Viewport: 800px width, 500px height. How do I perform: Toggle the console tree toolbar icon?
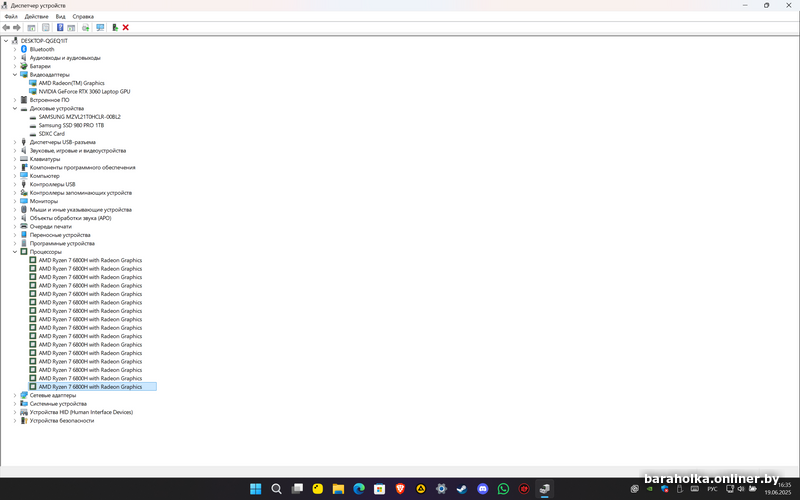pyautogui.click(x=31, y=28)
